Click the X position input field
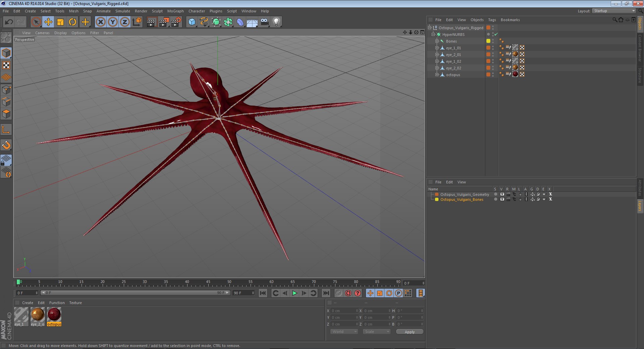The width and height of the screenshot is (644, 349). (x=344, y=311)
